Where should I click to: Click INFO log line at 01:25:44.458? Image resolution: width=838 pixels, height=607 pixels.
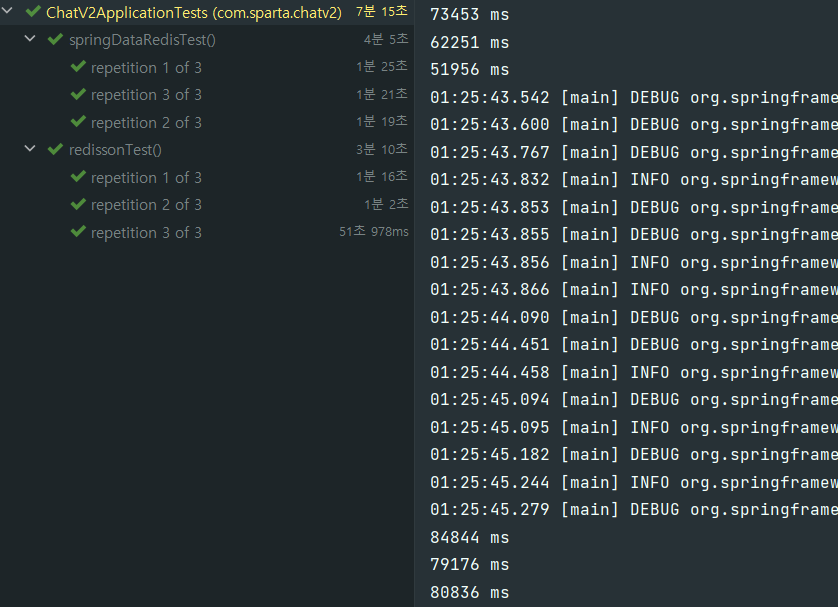pos(634,373)
